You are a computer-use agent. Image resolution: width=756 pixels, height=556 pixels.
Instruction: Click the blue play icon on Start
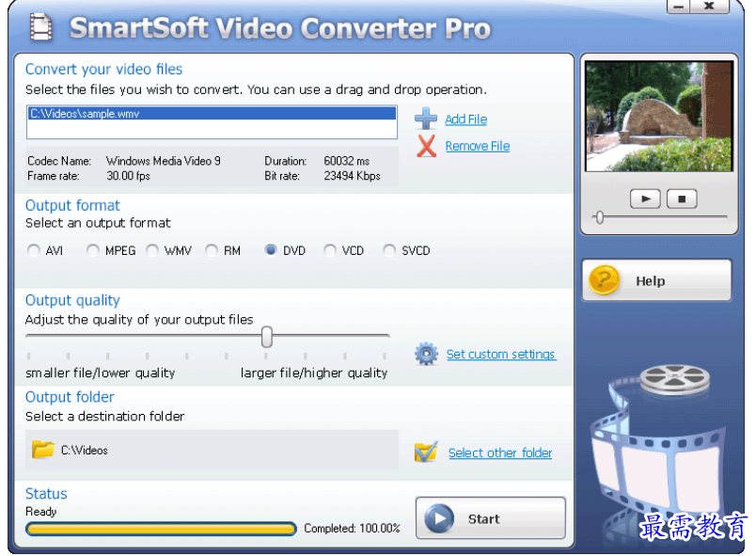pyautogui.click(x=439, y=518)
